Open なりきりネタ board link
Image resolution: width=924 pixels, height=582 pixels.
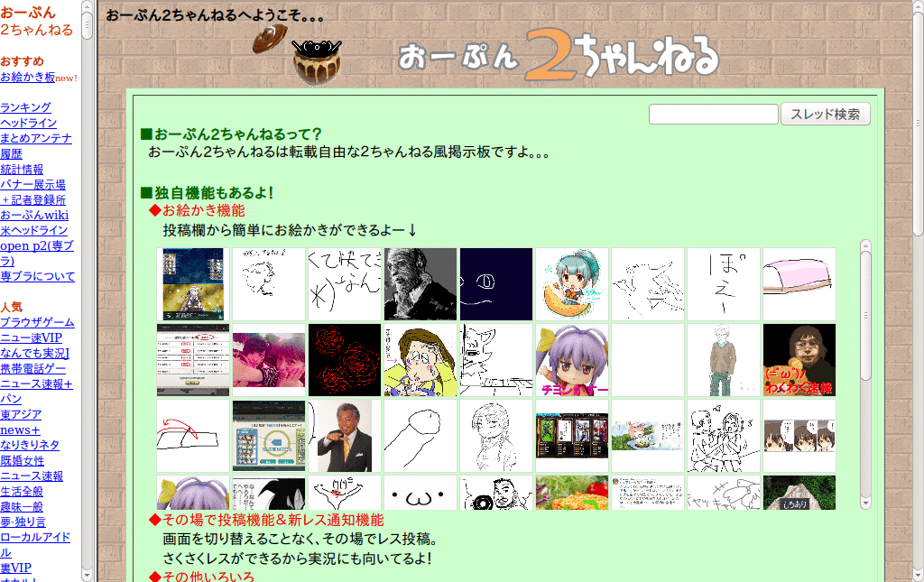click(x=30, y=446)
